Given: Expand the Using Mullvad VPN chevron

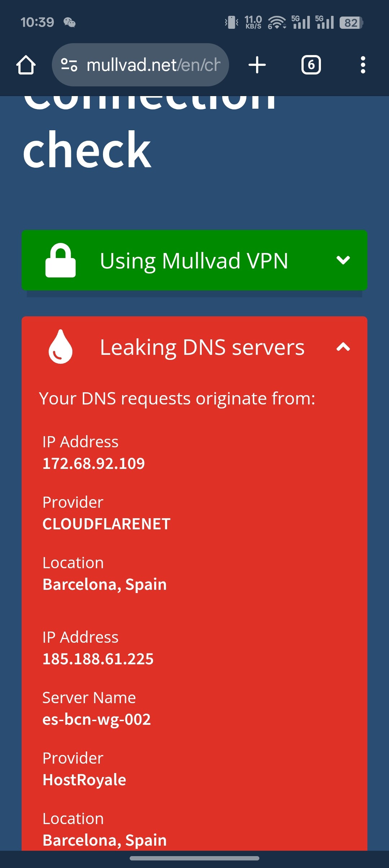Looking at the screenshot, I should (343, 260).
